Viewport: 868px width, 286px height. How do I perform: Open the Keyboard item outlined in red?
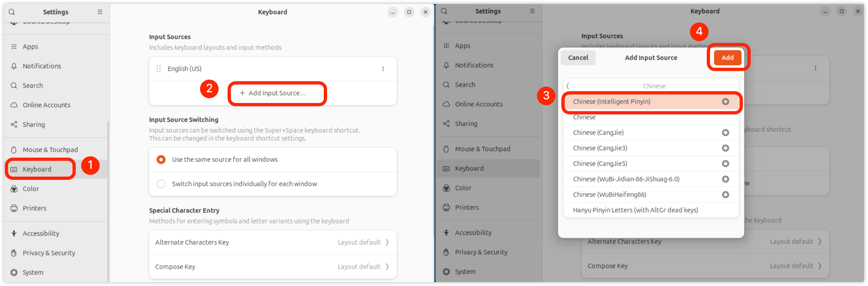(37, 169)
